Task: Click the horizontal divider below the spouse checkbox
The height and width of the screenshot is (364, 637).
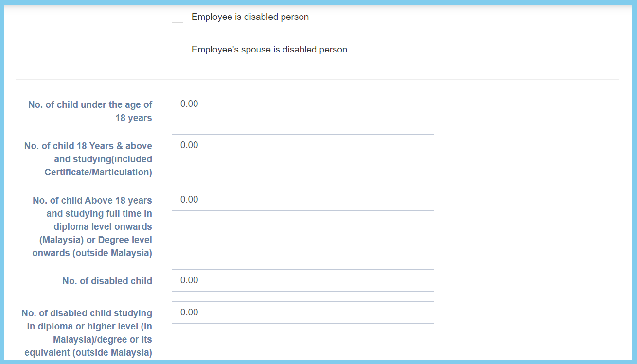Action: [x=317, y=79]
